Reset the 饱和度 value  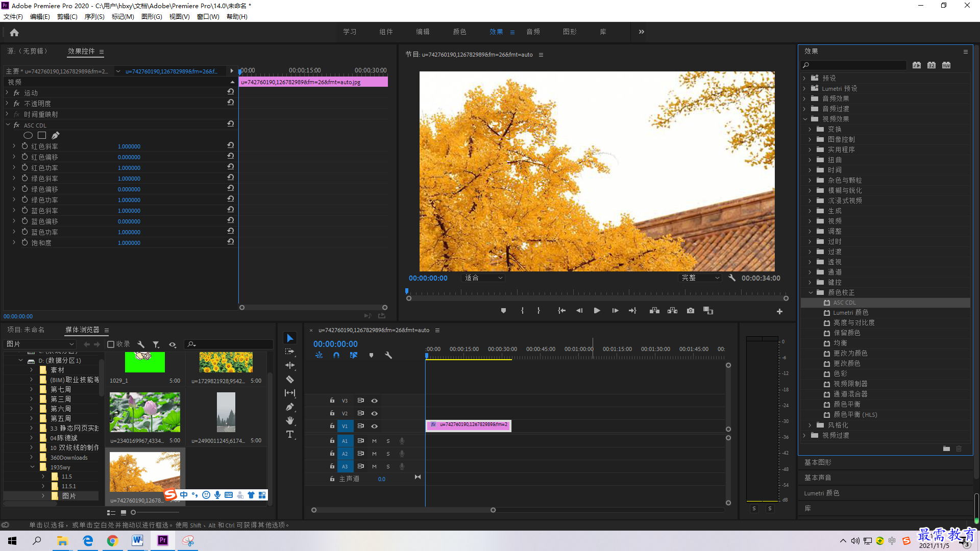[231, 242]
